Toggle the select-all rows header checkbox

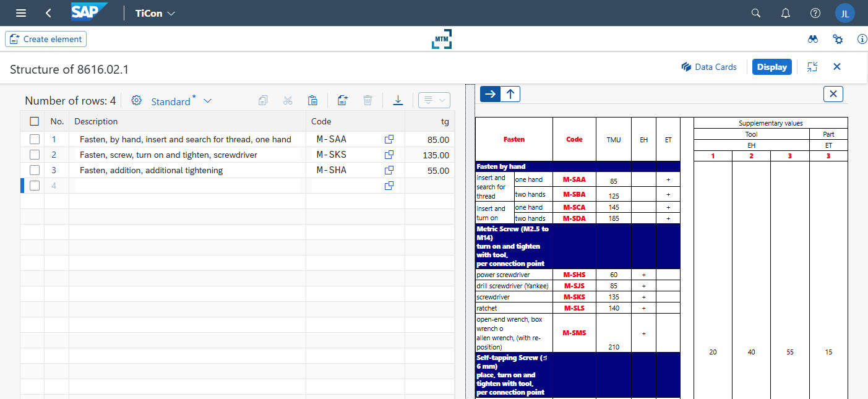(x=35, y=121)
